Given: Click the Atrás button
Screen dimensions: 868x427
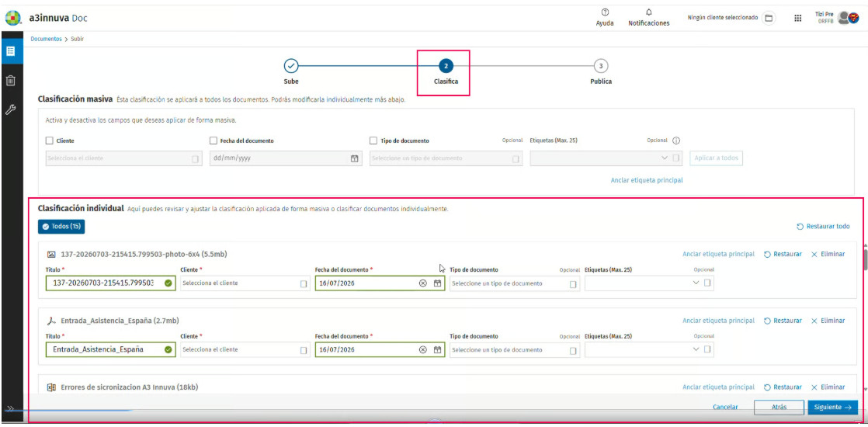Looking at the screenshot, I should pos(779,407).
